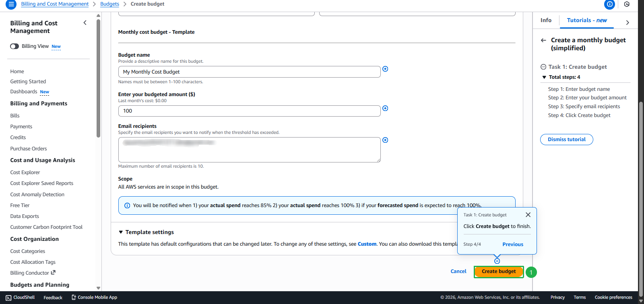Select the Tutorials tab

[x=586, y=21]
